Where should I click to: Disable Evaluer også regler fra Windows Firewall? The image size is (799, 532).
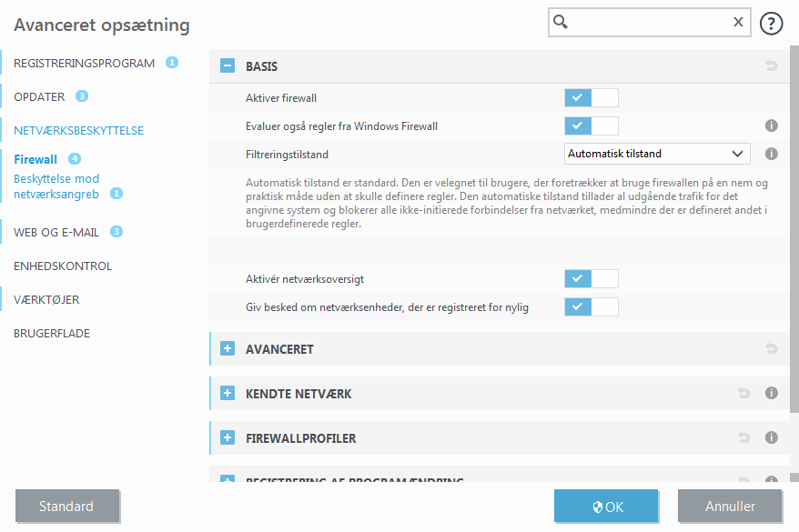(x=591, y=125)
